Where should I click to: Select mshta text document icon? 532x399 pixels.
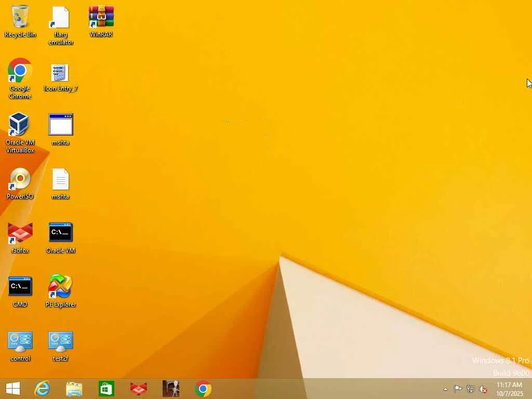click(x=60, y=183)
